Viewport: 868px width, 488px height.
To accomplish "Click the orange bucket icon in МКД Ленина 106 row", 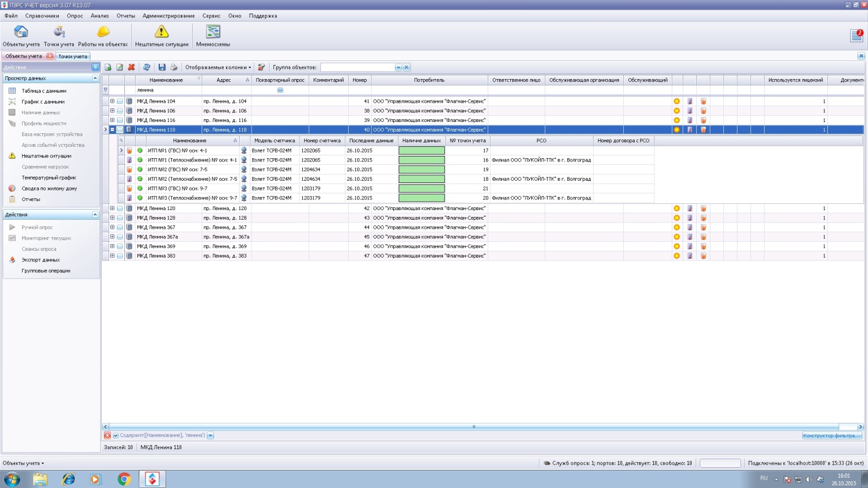I will coord(704,111).
